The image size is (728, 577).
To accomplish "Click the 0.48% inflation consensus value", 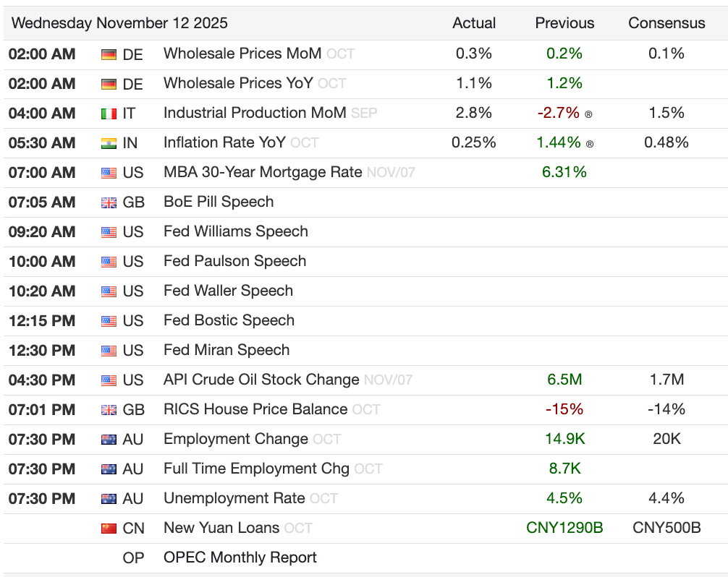I will pyautogui.click(x=666, y=143).
